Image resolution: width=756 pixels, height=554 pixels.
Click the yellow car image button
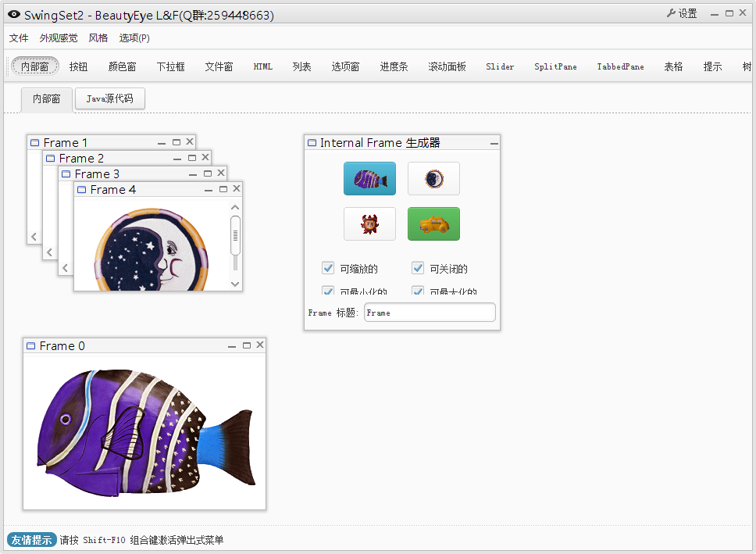(x=433, y=224)
